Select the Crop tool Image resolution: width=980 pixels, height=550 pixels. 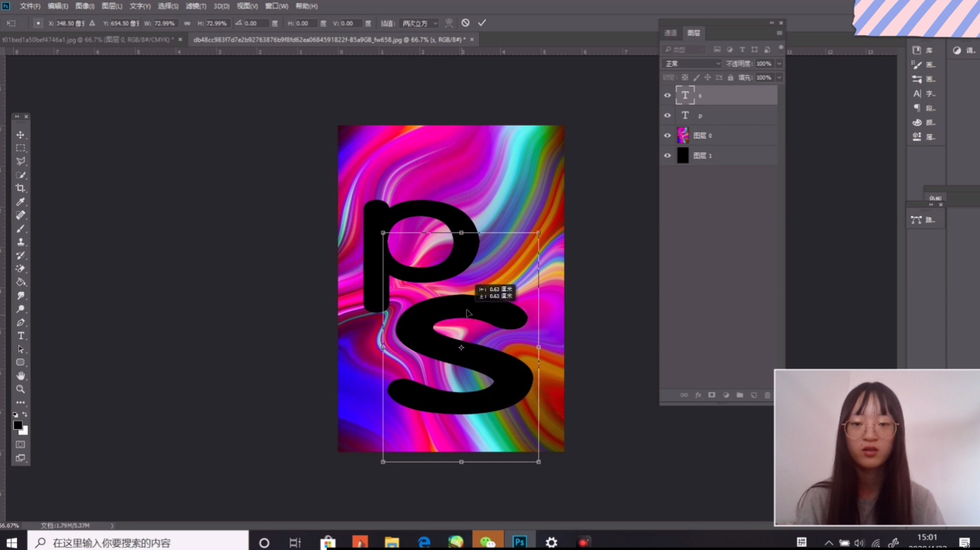[21, 188]
